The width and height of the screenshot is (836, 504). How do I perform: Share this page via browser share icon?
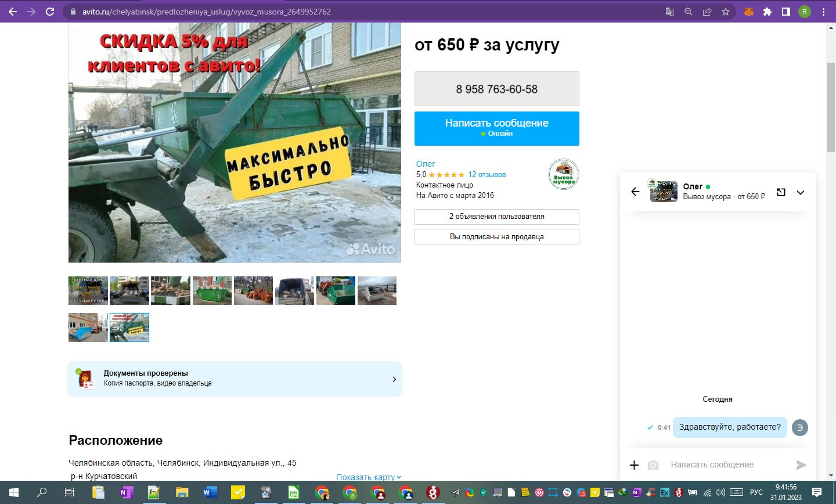pyautogui.click(x=707, y=12)
